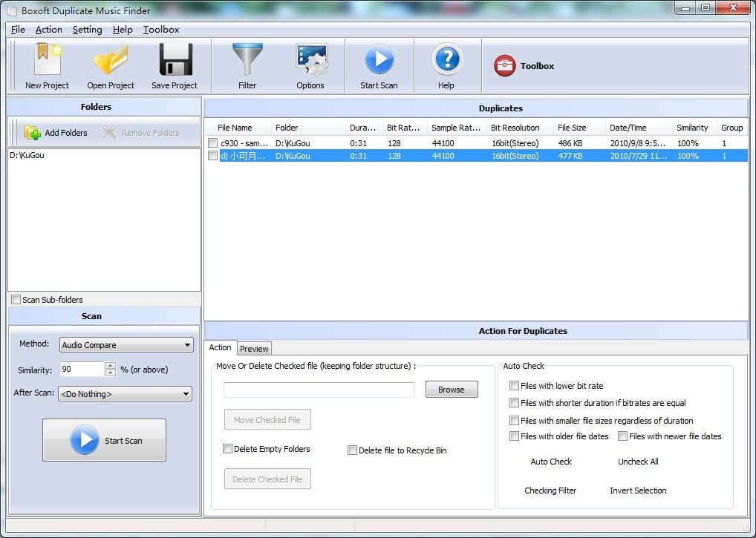Click the big Start Scan button in the Scan panel
This screenshot has width=756, height=538.
(104, 440)
